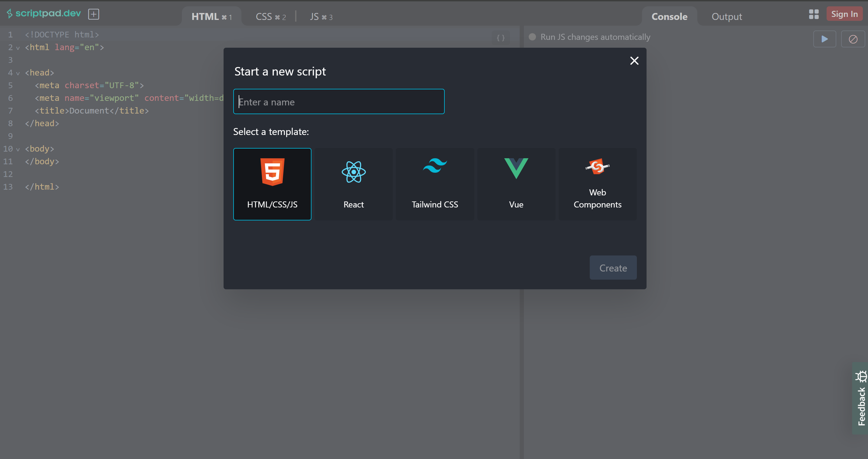Pick the Tailwind CSS template
This screenshot has height=459, width=868.
tap(435, 184)
